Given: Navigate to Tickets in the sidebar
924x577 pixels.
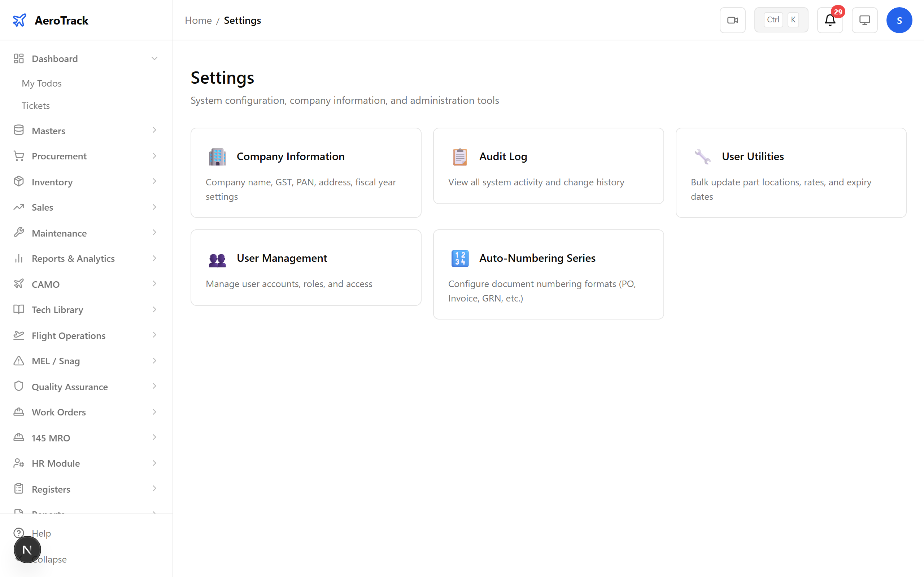Looking at the screenshot, I should [35, 105].
